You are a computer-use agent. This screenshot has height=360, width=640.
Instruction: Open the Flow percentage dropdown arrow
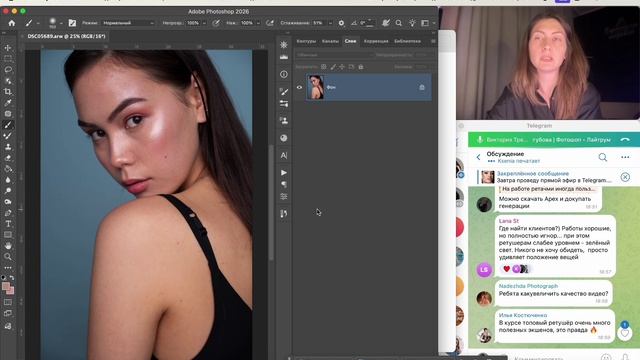(258, 24)
